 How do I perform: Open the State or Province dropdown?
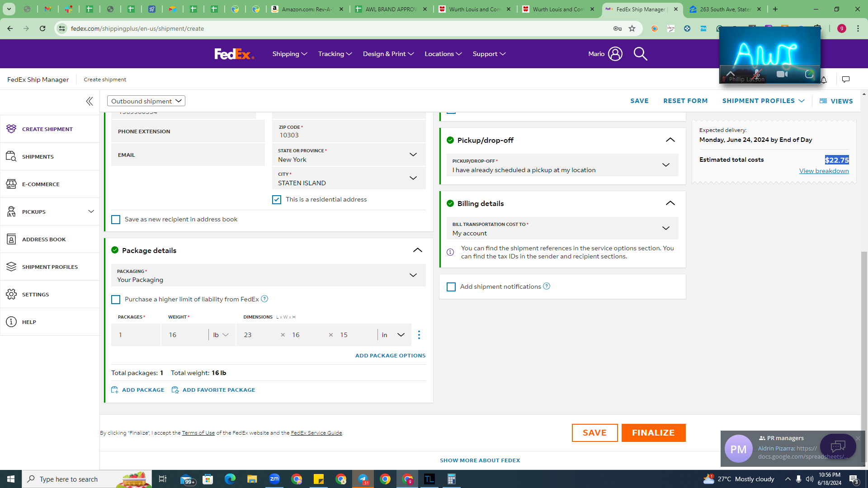(349, 155)
